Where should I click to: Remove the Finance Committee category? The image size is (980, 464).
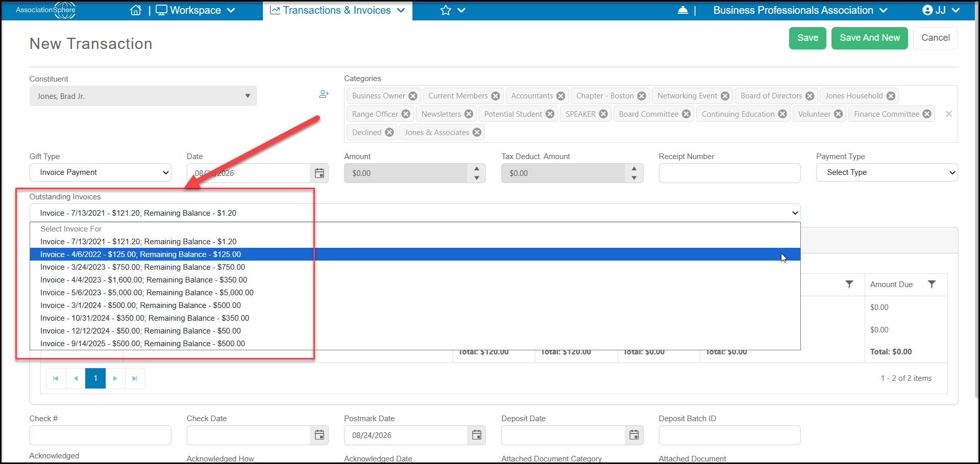[x=927, y=114]
